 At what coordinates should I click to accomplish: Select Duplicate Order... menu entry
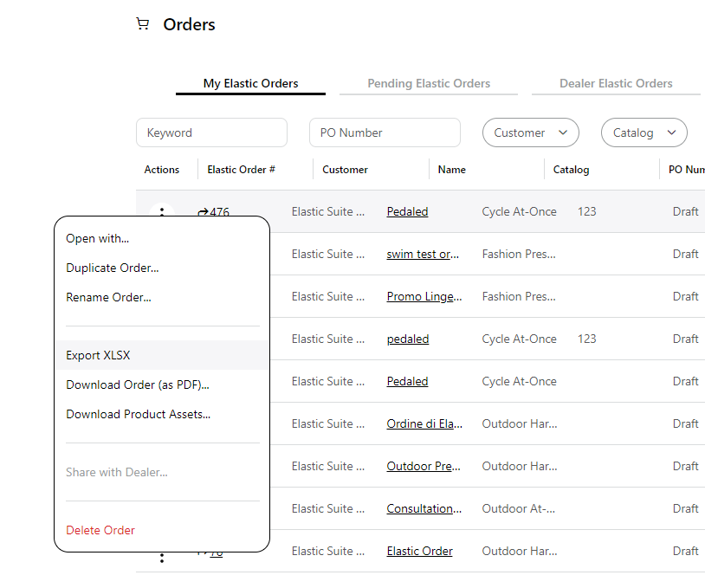click(113, 268)
